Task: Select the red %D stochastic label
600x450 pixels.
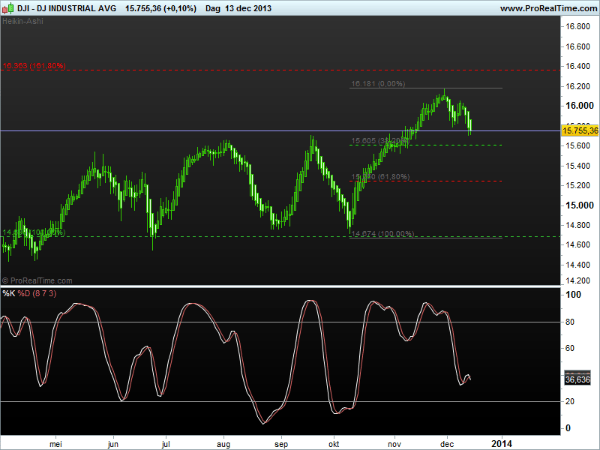Action: tap(24, 293)
